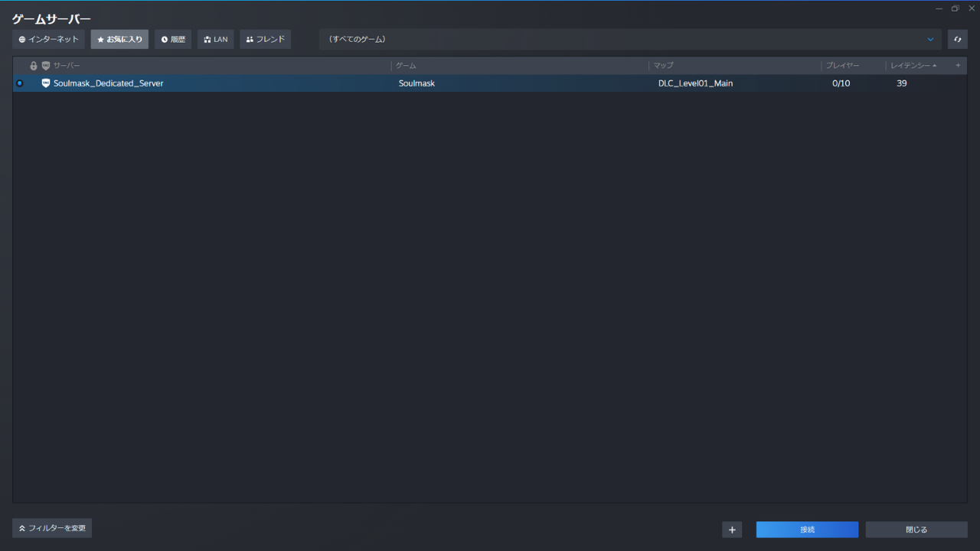Sort by password-protected lock icon column
This screenshot has width=980, height=551.
coord(34,66)
